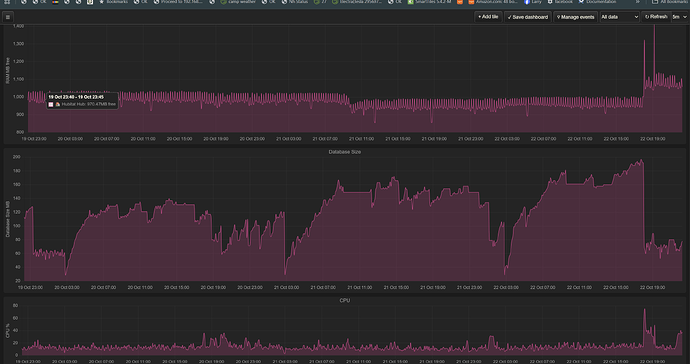Click the Save dashboard button
The height and width of the screenshot is (364, 690).
(528, 17)
